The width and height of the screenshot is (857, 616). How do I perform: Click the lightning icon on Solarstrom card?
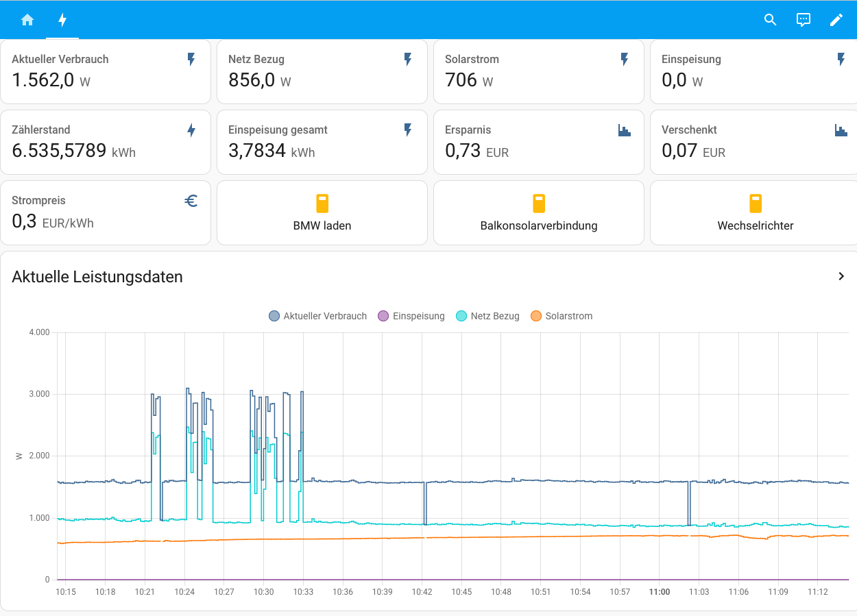624,60
